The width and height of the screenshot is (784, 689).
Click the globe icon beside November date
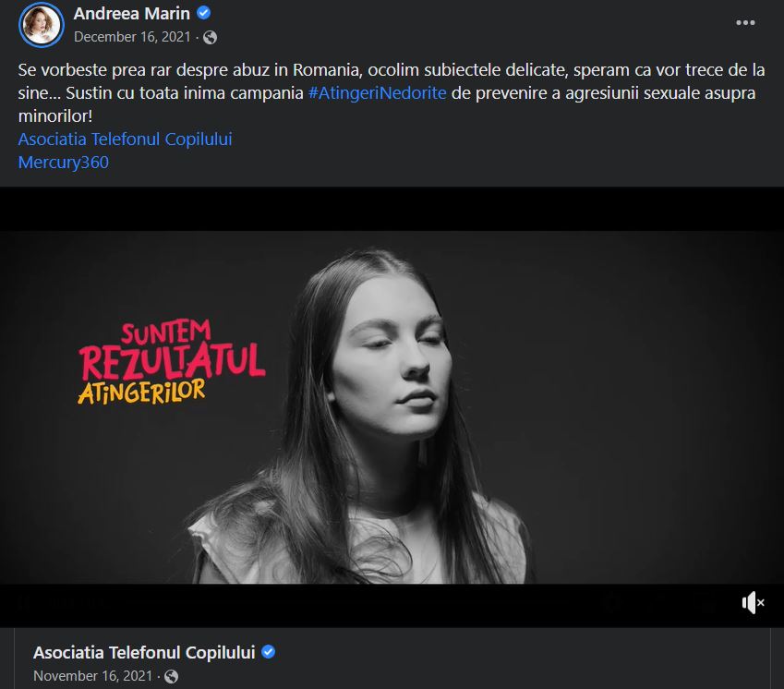(x=172, y=676)
